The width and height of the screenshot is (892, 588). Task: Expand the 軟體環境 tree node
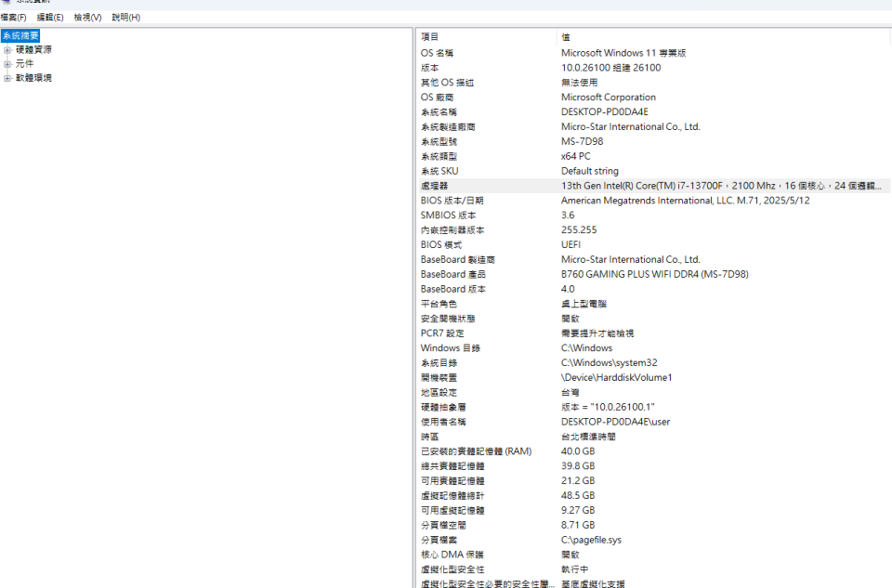coord(7,78)
